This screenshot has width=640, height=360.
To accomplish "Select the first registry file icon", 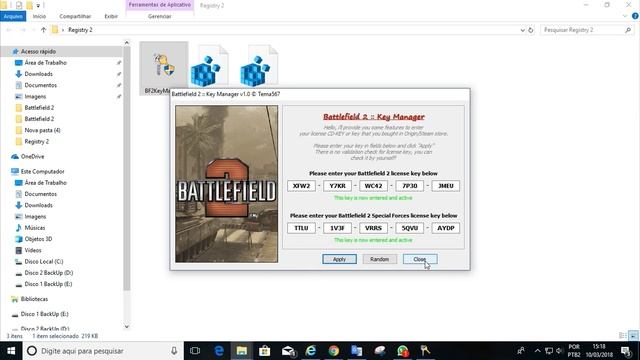I will pyautogui.click(x=209, y=66).
